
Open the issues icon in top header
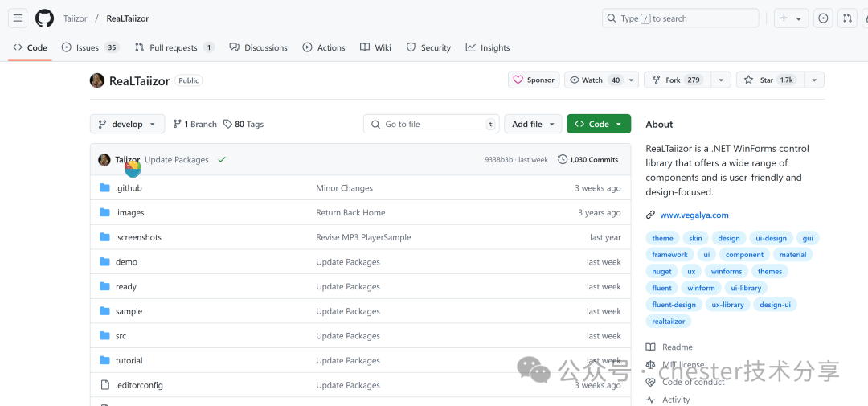coord(823,18)
